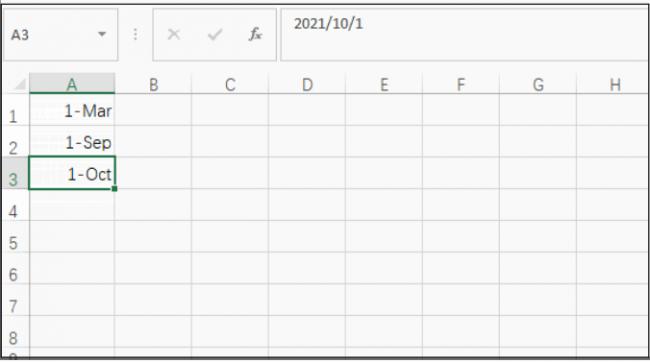650x363 pixels.
Task: Click the formula bar containing 2021/10/1
Action: pos(464,35)
